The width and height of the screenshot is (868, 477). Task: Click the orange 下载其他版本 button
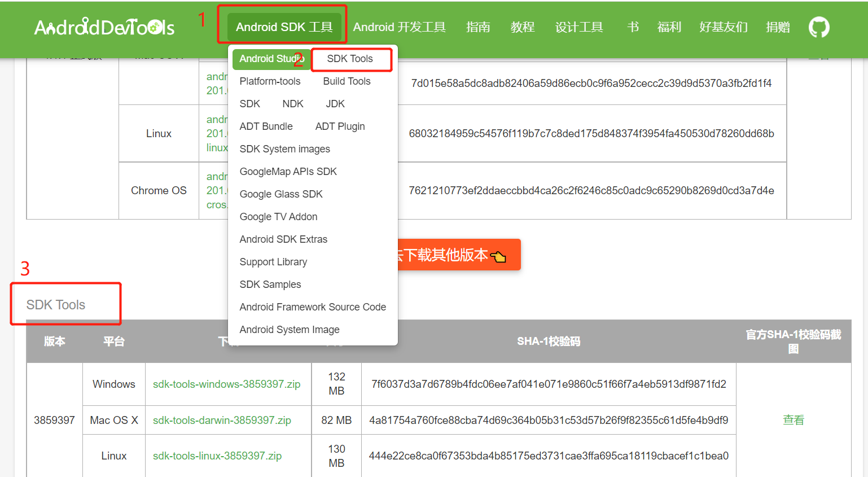coord(459,255)
